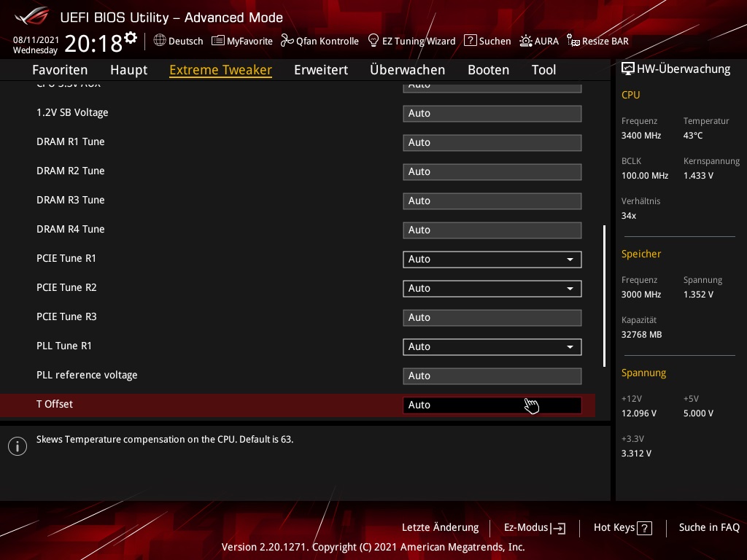This screenshot has width=747, height=560.
Task: Open the Tool tab
Action: [543, 69]
